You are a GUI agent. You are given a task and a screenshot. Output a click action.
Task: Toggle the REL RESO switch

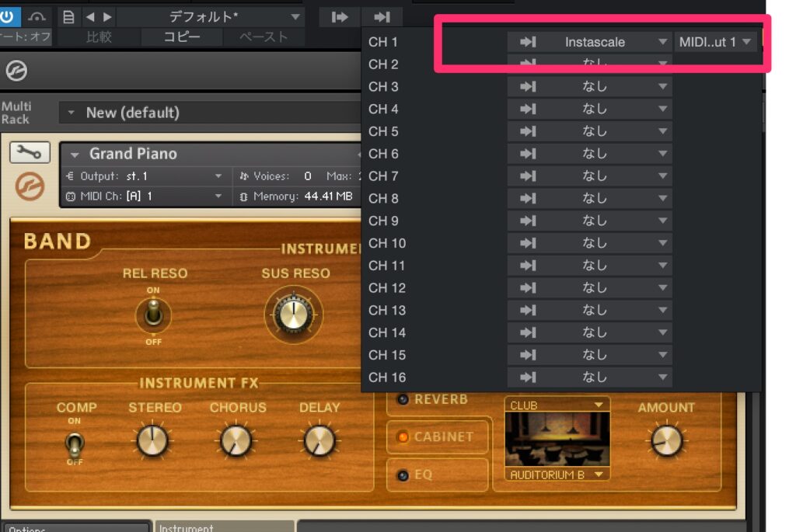(153, 316)
